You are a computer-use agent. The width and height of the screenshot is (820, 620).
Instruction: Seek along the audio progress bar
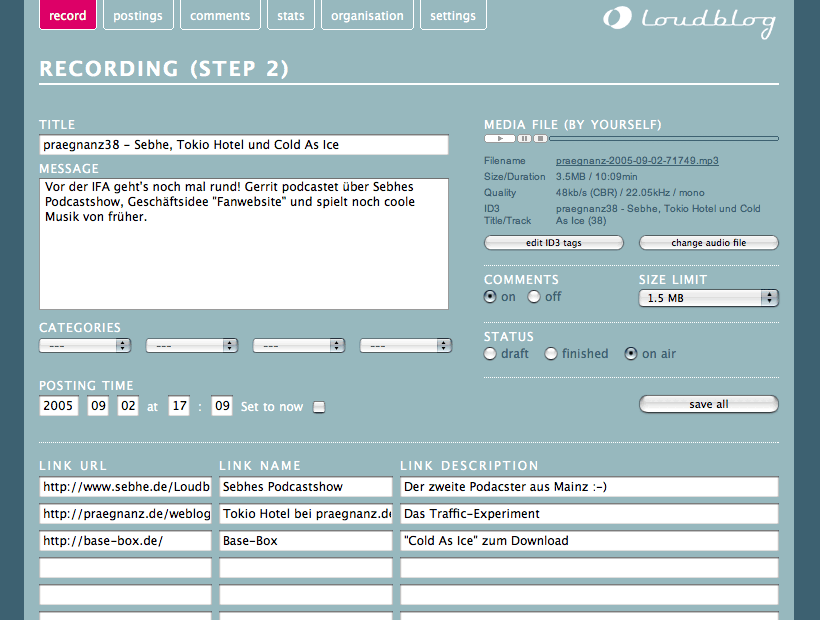[x=664, y=139]
